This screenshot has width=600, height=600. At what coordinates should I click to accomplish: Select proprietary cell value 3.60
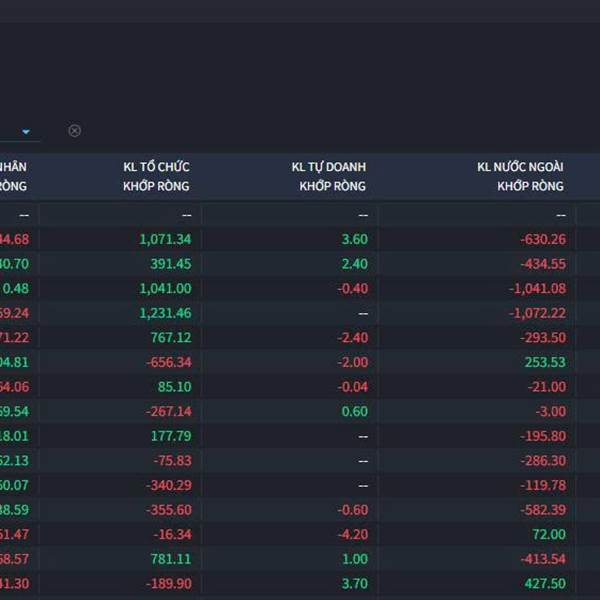(x=355, y=239)
